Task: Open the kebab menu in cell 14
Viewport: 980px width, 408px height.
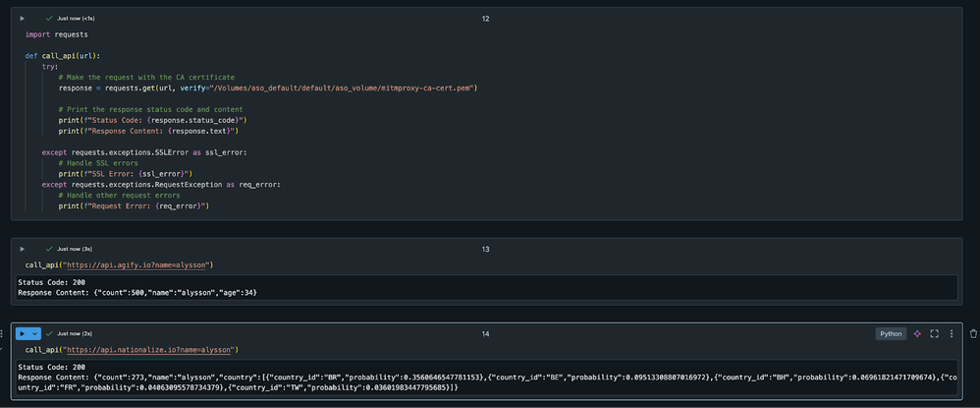Action: (x=951, y=333)
